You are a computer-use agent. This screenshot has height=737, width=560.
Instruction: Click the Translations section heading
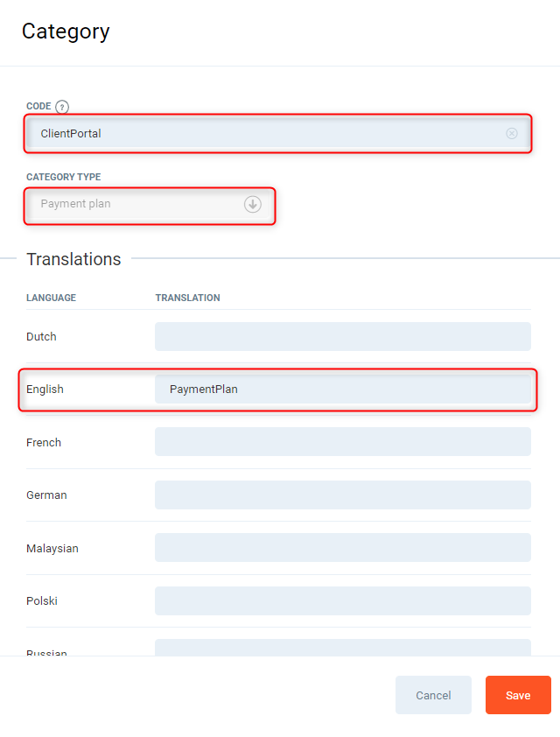(x=73, y=259)
